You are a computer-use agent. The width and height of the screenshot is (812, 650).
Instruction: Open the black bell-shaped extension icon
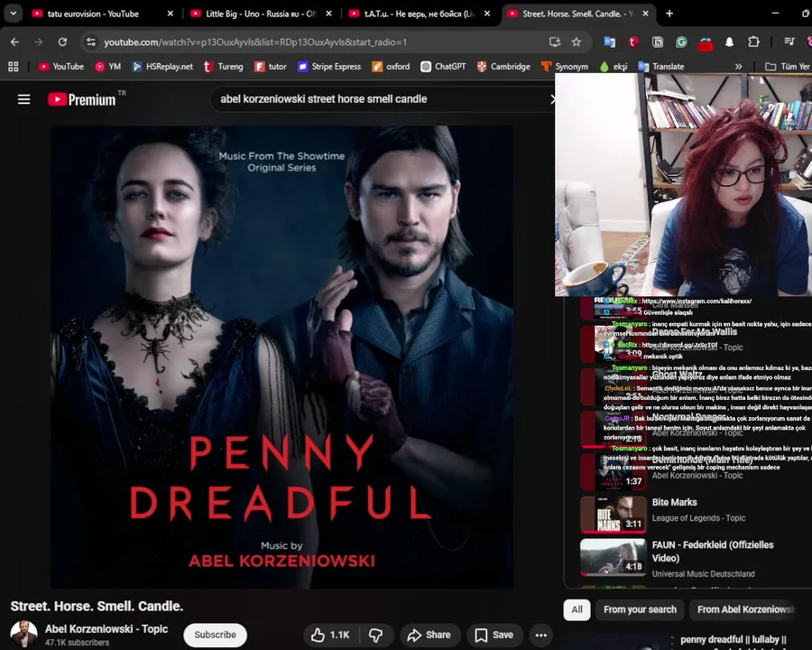(729, 42)
